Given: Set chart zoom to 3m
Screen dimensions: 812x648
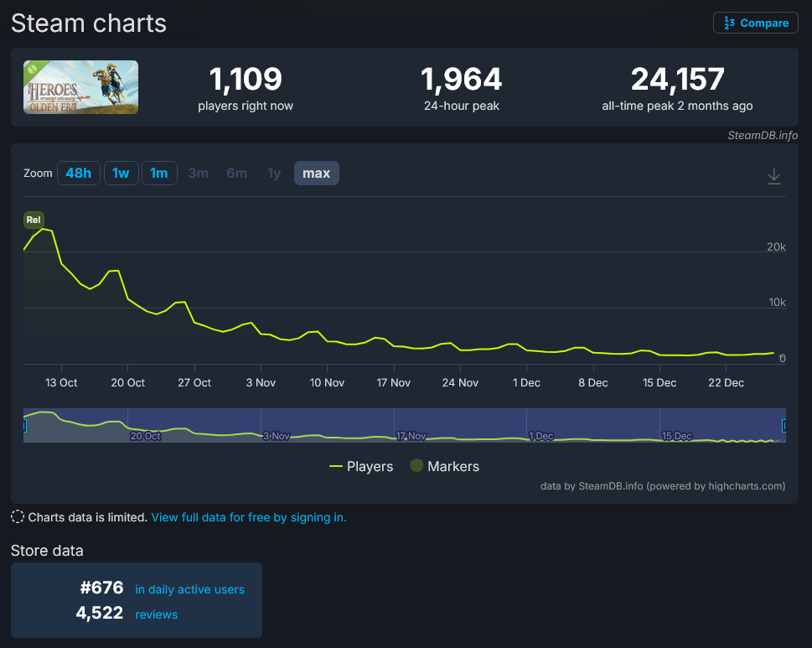Looking at the screenshot, I should [x=198, y=173].
